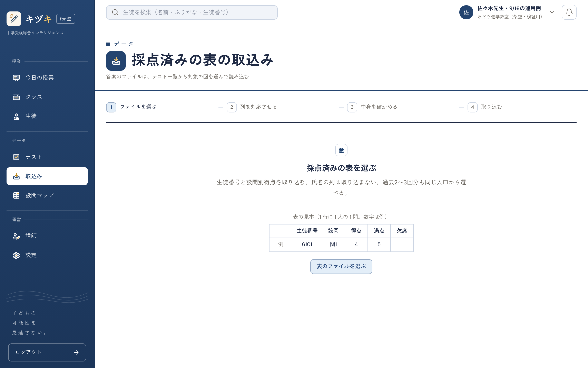Click the ログアウト button

(47, 352)
